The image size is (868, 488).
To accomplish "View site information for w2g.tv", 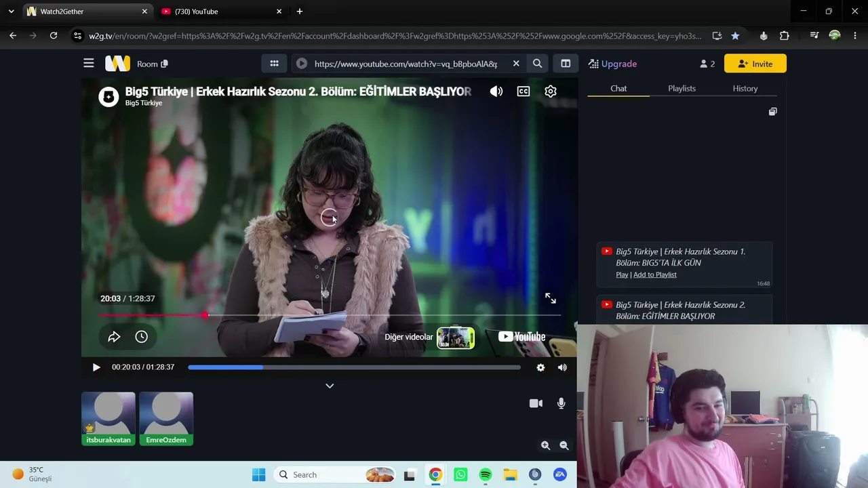I will [x=77, y=36].
